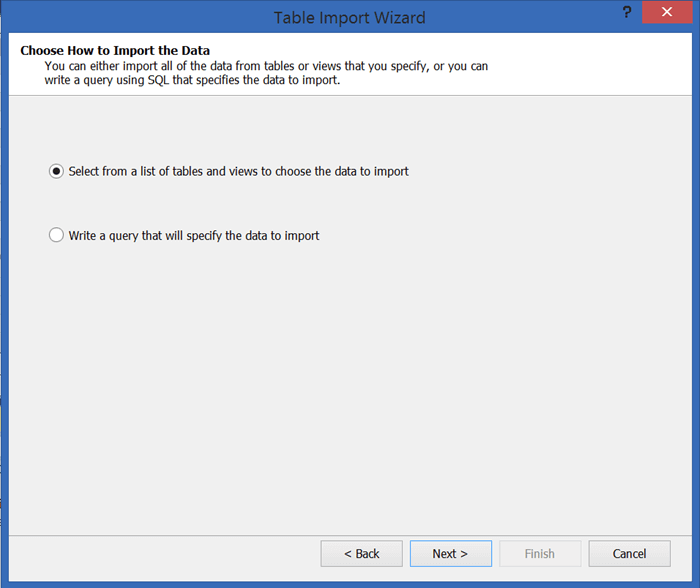
Task: Proceed with the Next > button
Action: [450, 553]
